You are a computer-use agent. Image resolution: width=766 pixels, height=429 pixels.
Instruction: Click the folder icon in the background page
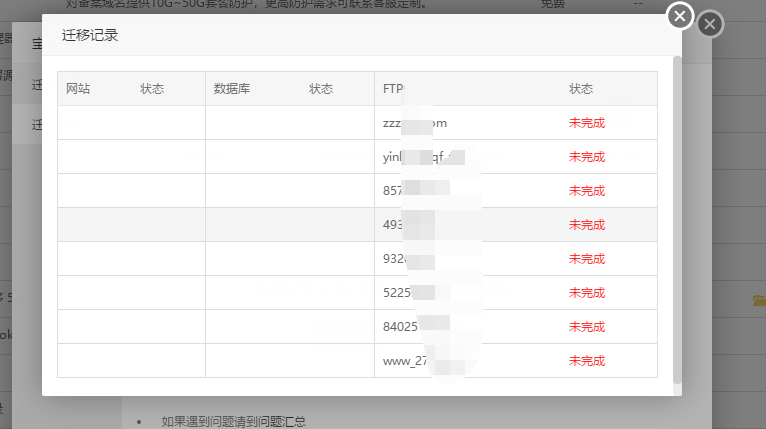pos(759,300)
